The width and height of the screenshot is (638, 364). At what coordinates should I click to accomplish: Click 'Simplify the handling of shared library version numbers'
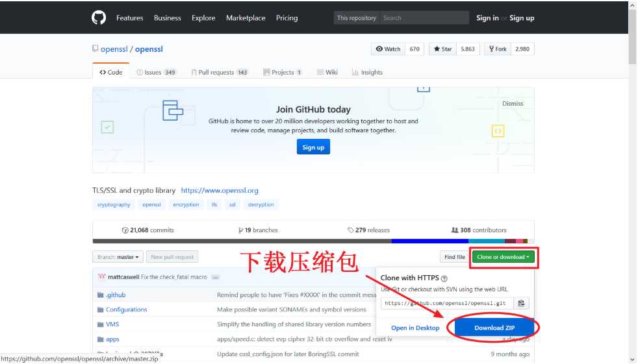pyautogui.click(x=294, y=324)
